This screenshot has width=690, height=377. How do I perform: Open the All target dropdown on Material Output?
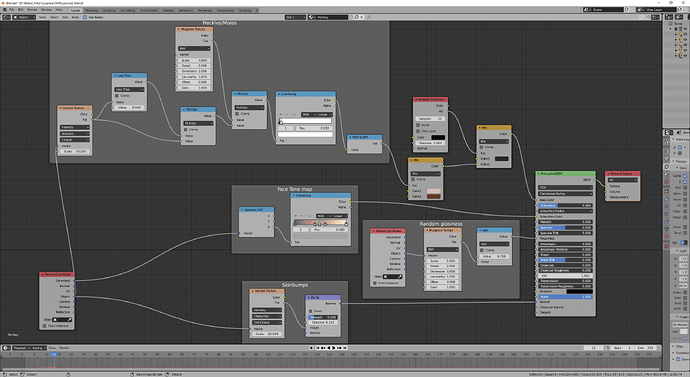pos(623,180)
